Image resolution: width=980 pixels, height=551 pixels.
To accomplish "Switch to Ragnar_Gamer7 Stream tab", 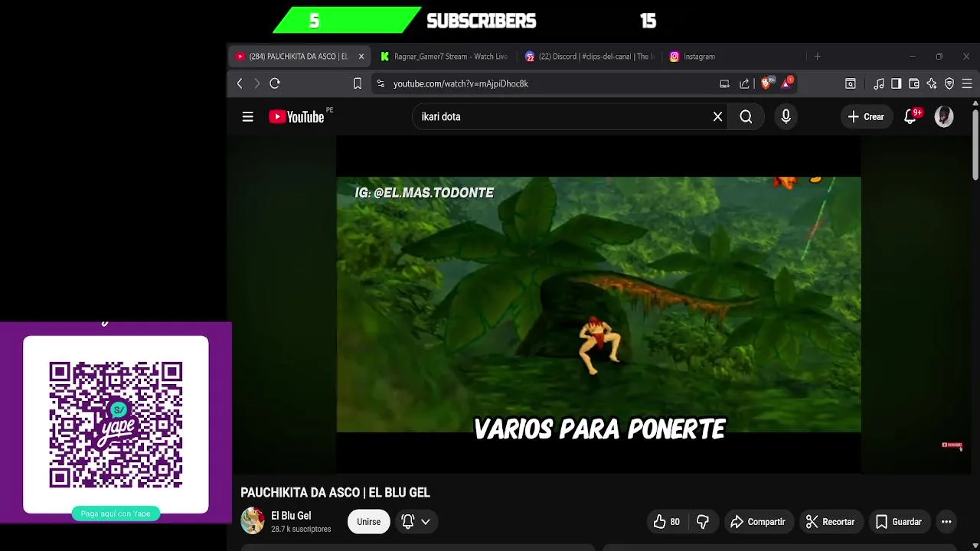I will (444, 57).
